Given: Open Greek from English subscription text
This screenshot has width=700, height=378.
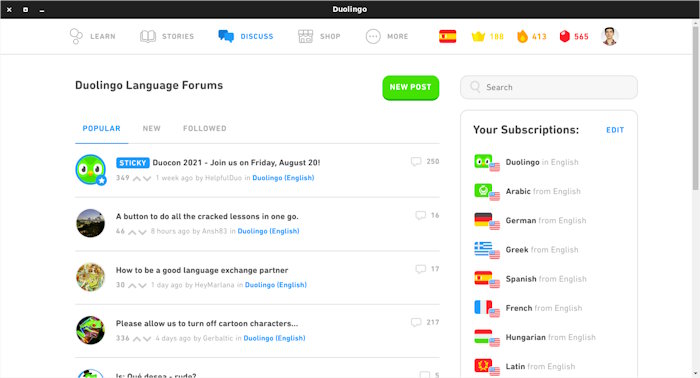Looking at the screenshot, I should [542, 250].
